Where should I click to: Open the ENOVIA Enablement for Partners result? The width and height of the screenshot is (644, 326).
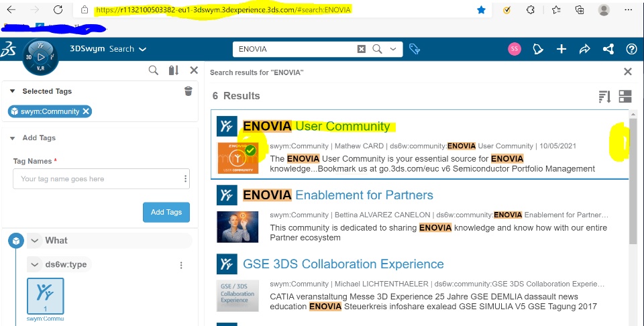click(x=337, y=195)
